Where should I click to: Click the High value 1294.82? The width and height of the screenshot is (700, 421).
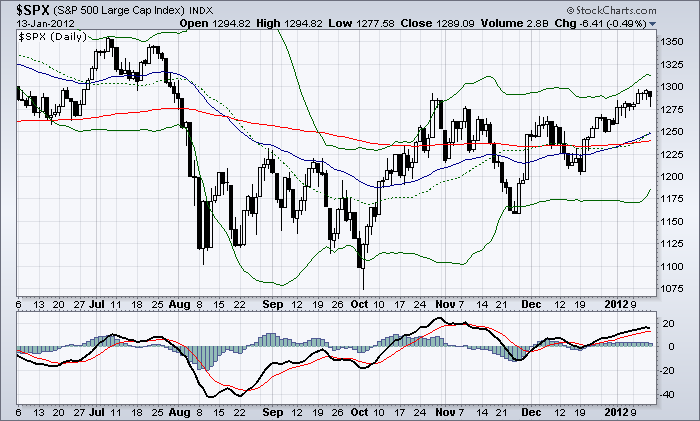(303, 23)
